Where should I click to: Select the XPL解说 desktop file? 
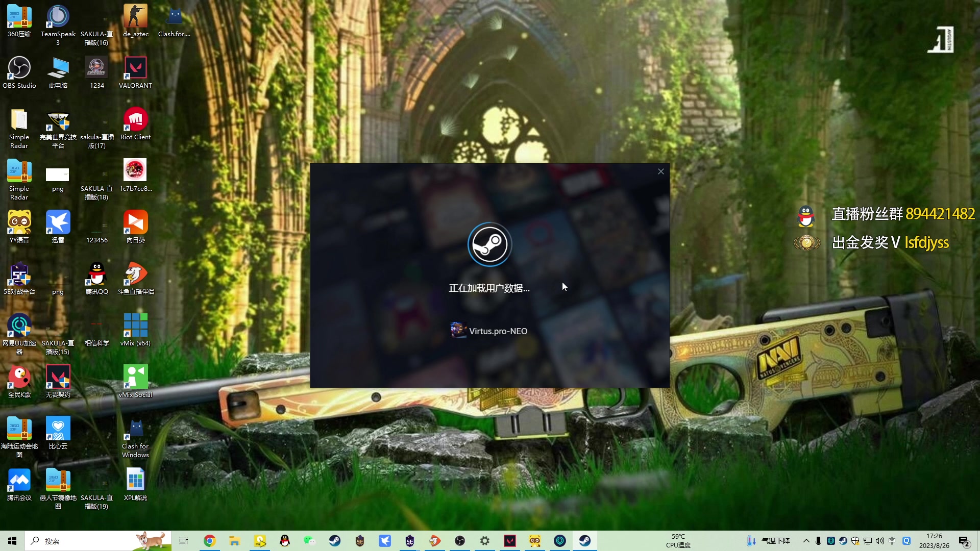click(x=135, y=485)
